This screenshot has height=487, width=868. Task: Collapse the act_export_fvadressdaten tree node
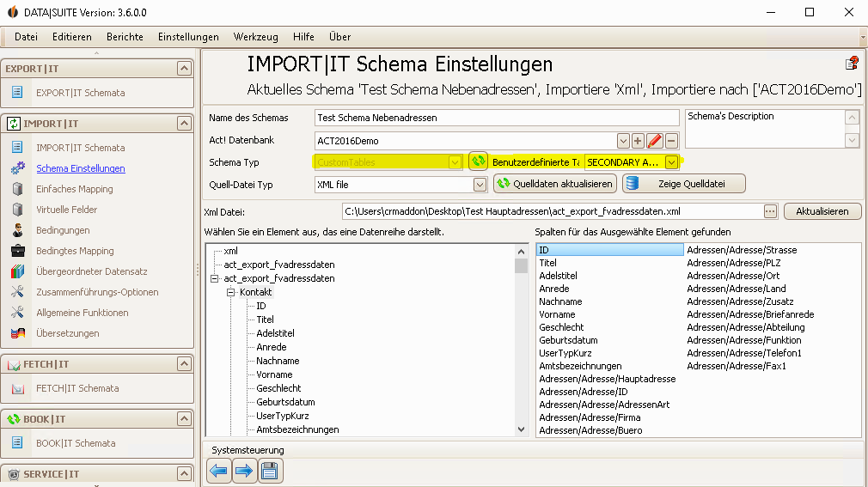point(215,278)
